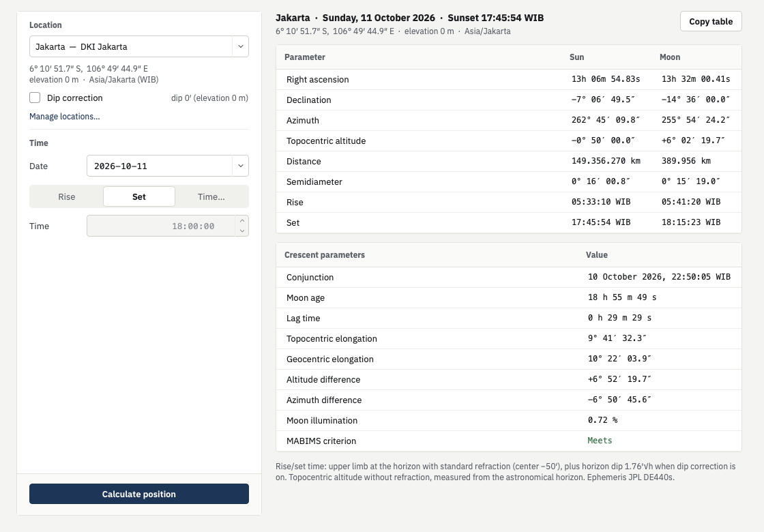
Task: Select the Set tab
Action: pos(139,197)
